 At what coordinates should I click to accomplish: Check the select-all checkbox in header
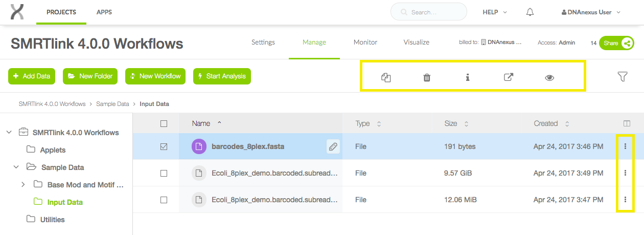(x=164, y=123)
